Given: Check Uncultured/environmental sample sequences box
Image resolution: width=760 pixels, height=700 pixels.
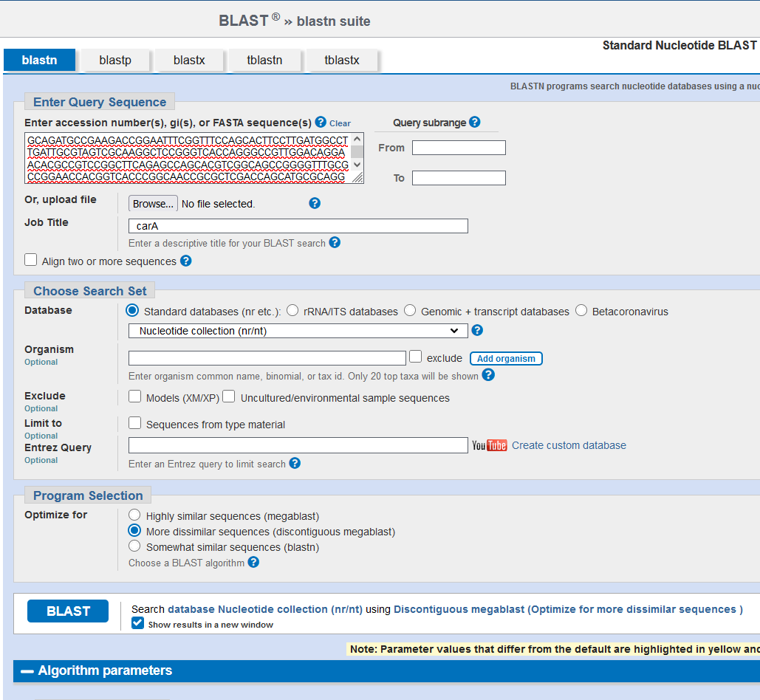Looking at the screenshot, I should tap(229, 397).
